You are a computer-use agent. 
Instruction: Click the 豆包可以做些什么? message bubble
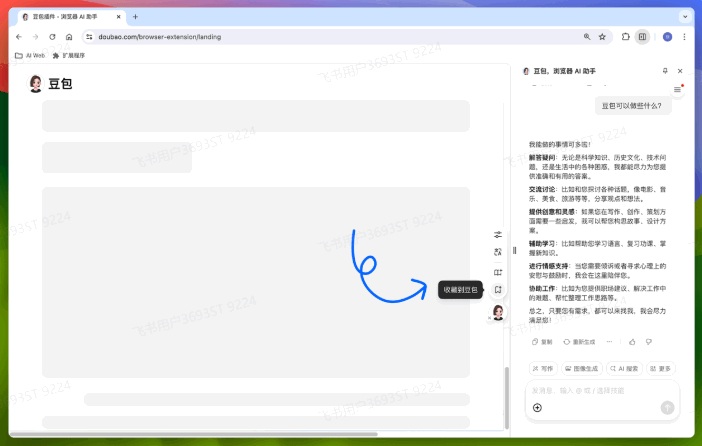point(632,106)
